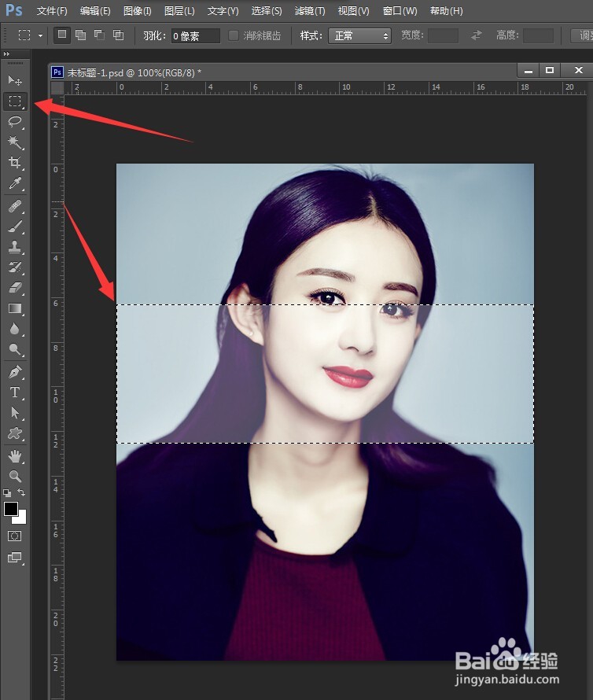Select the Eraser tool
The height and width of the screenshot is (700, 593).
coord(15,288)
